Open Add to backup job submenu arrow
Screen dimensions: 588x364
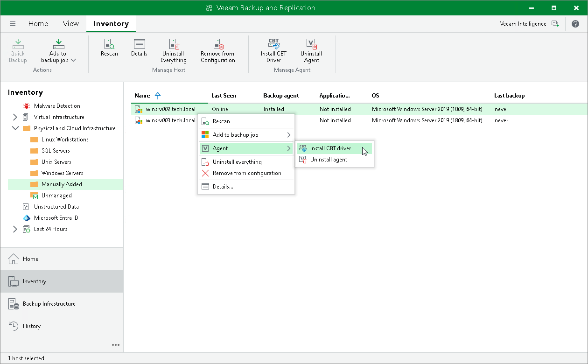point(289,135)
